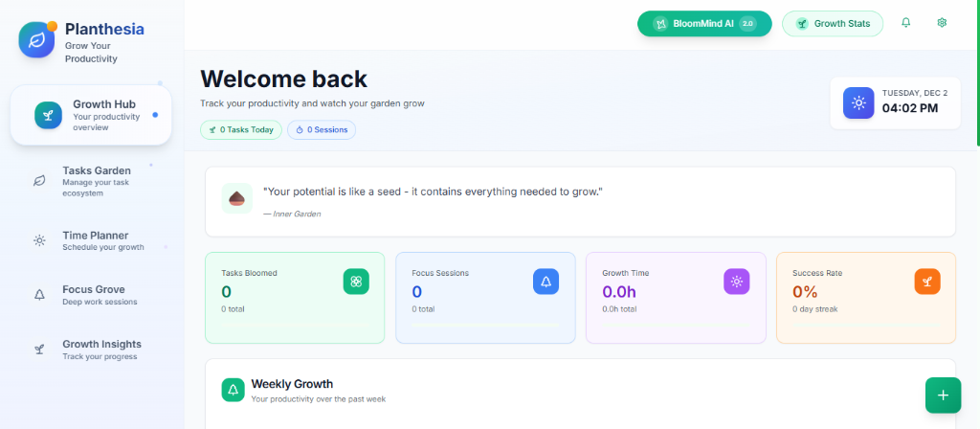This screenshot has height=429, width=980.
Task: Click the "0 Tasks Today" badge
Action: click(x=241, y=129)
